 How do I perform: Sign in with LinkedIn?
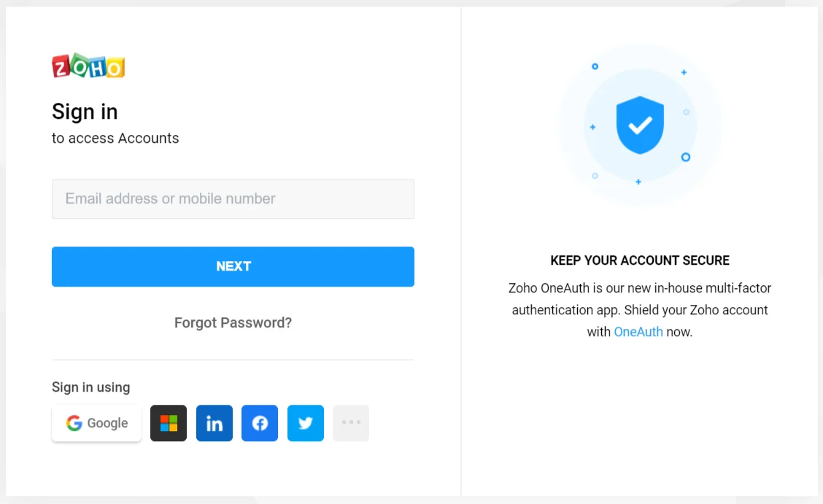[214, 423]
